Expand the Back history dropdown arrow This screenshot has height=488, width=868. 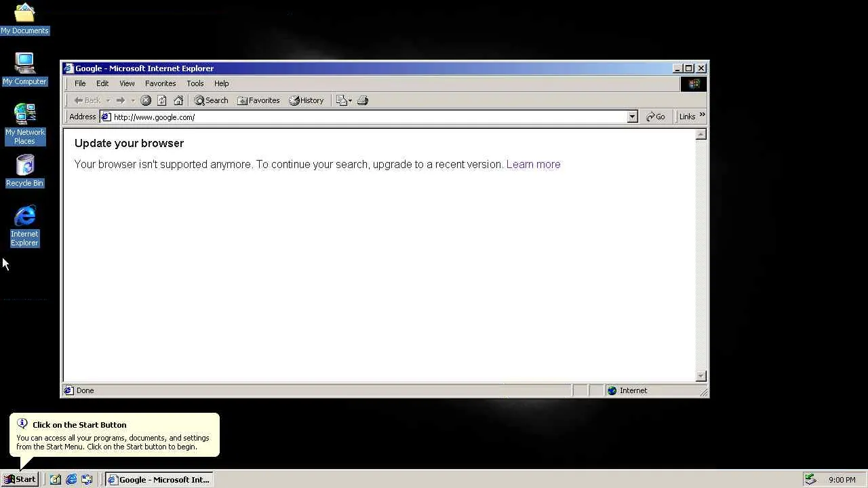(107, 100)
